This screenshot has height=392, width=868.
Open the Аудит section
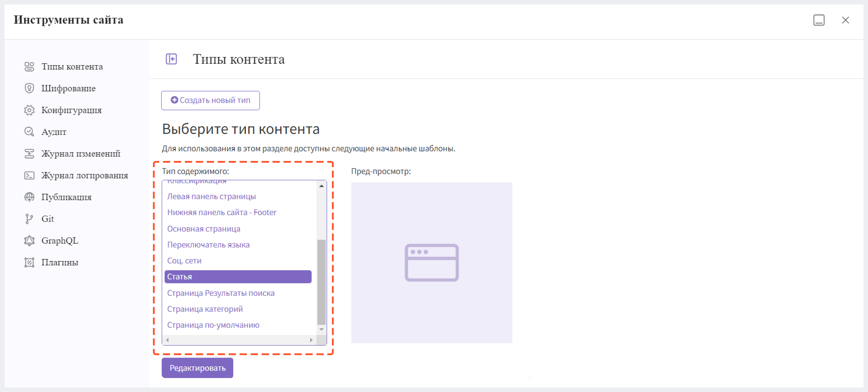[x=54, y=132]
